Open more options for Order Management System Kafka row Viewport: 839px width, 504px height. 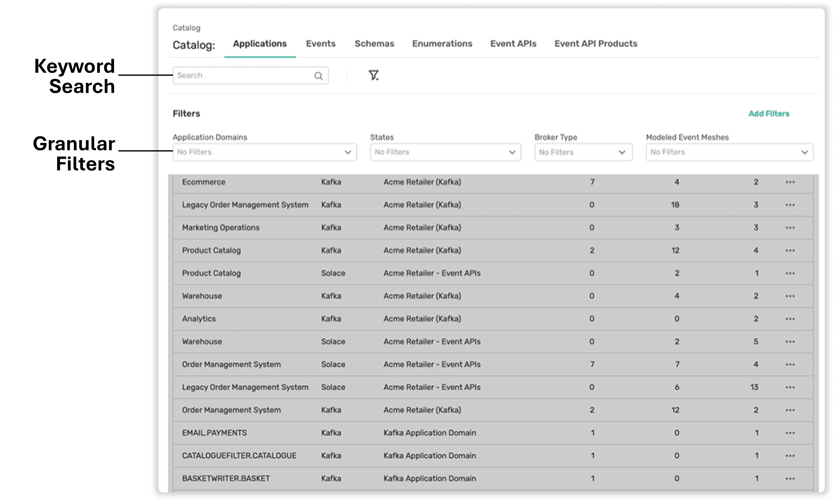coord(790,410)
